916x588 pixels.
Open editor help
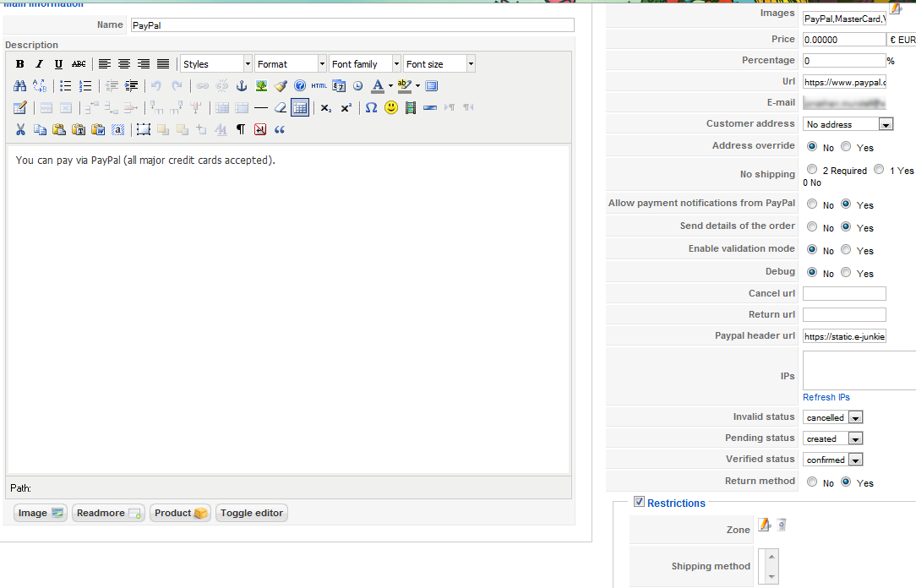[300, 86]
